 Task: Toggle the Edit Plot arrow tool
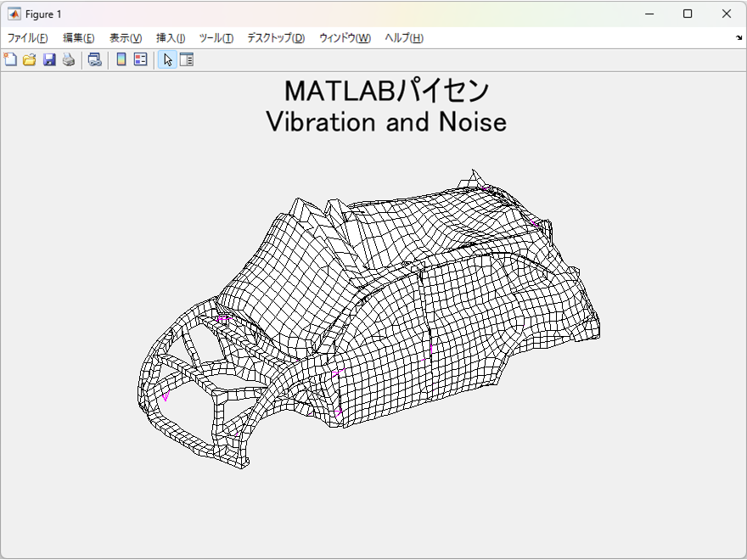tap(167, 59)
